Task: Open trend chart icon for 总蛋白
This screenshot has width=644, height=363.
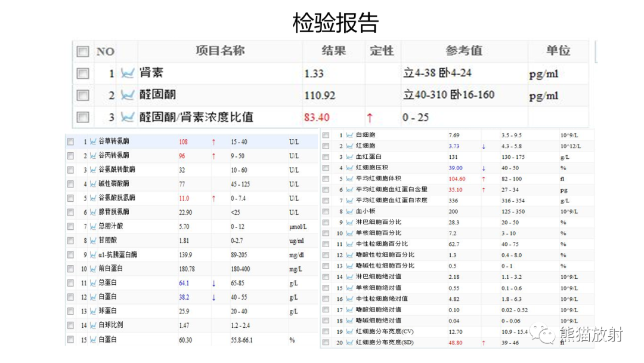Action: click(93, 283)
